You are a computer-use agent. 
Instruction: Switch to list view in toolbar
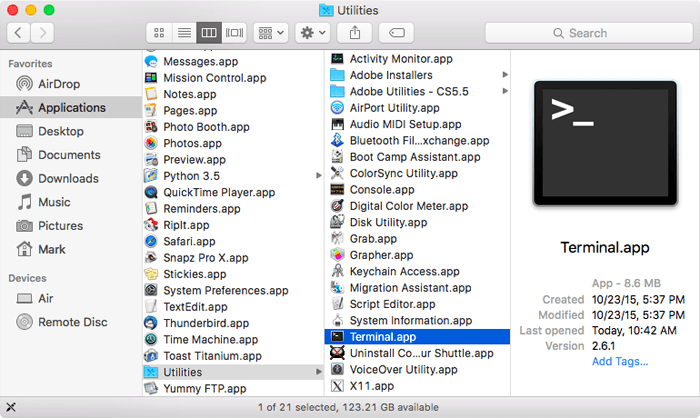point(184,33)
